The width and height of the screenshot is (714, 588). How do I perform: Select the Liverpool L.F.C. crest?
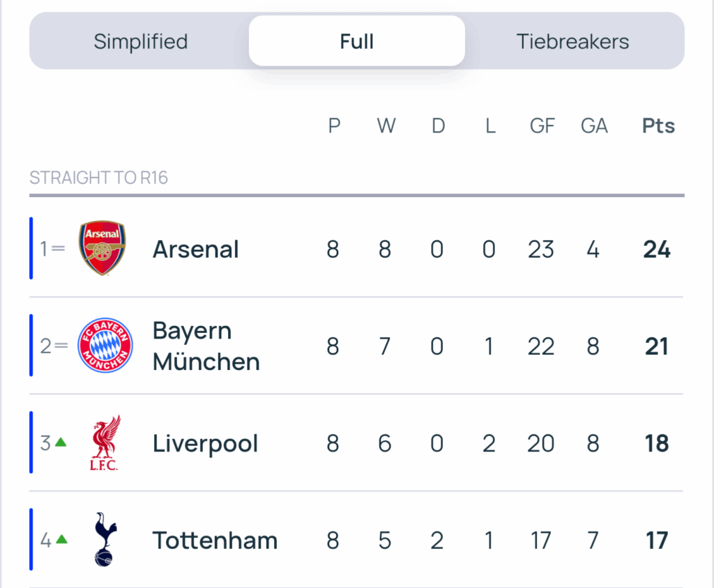coord(105,442)
